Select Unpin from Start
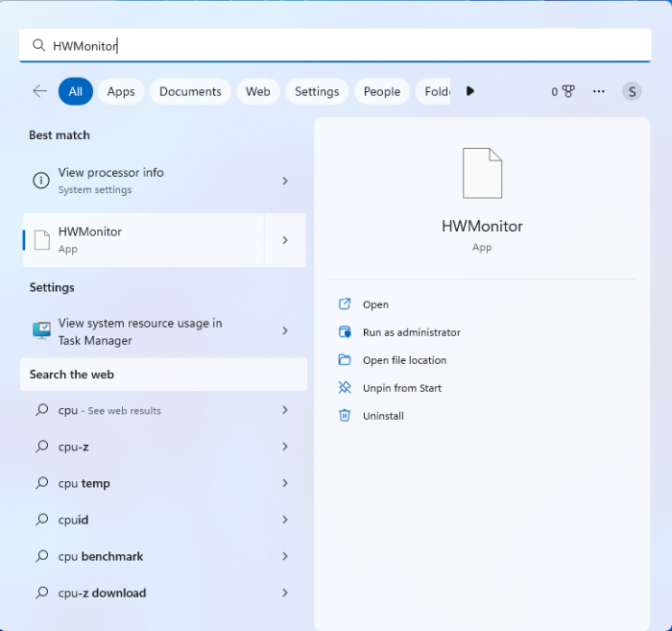The width and height of the screenshot is (672, 631). coord(402,388)
